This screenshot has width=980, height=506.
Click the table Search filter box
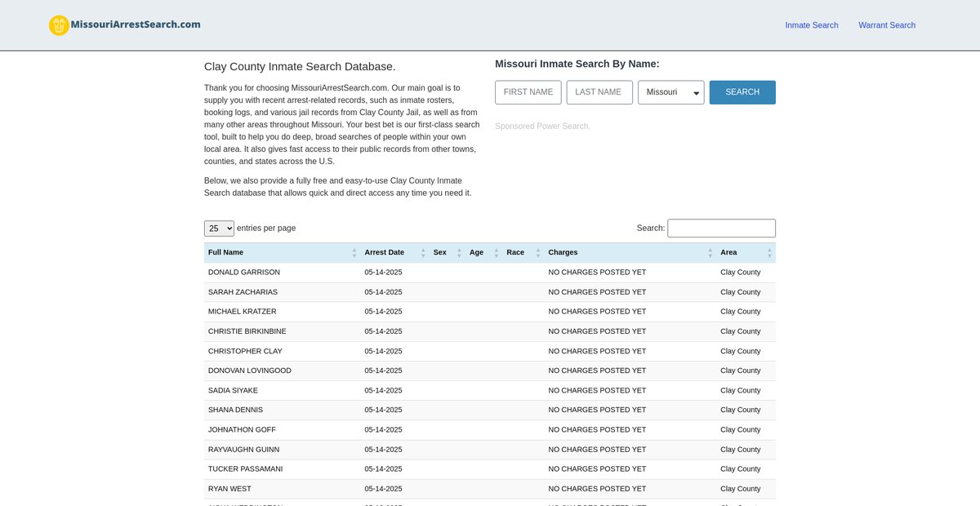(721, 229)
